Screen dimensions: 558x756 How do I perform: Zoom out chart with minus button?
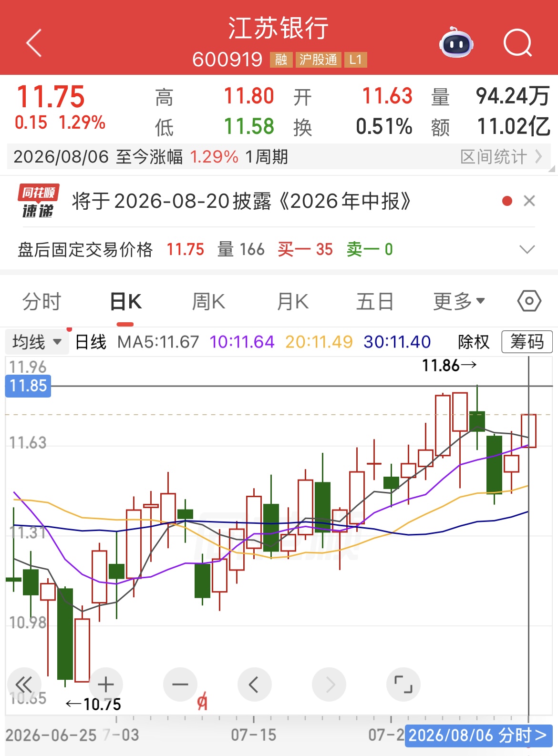point(180,685)
